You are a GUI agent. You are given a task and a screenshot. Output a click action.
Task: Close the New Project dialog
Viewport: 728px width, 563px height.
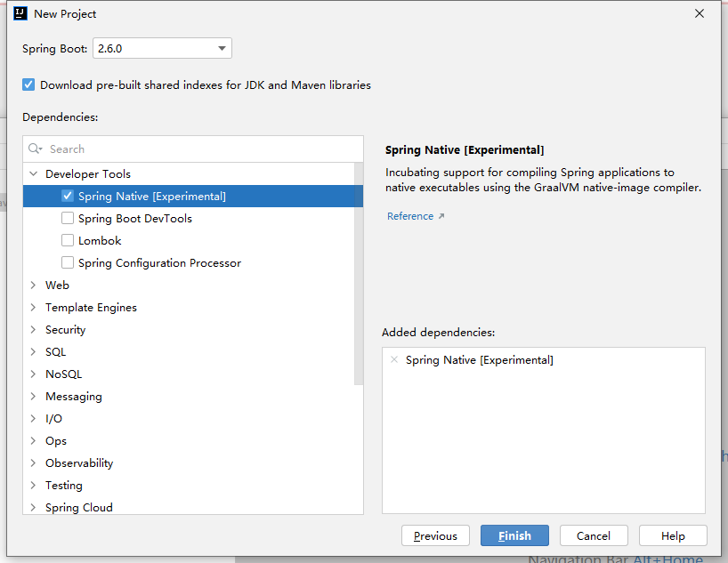[700, 13]
